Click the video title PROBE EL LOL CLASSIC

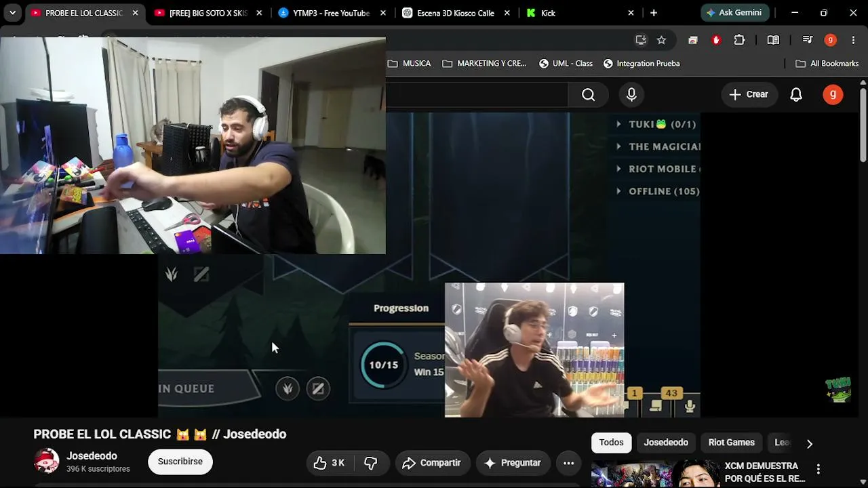click(160, 434)
